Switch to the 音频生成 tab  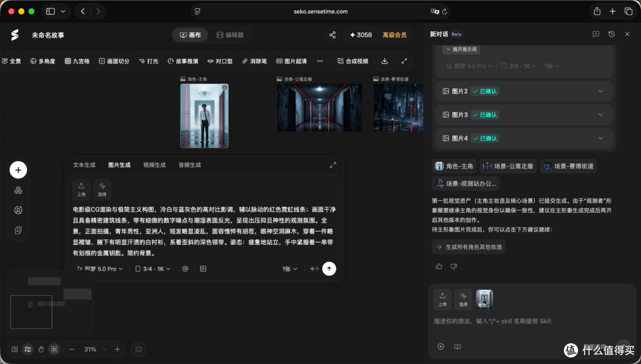(x=190, y=165)
